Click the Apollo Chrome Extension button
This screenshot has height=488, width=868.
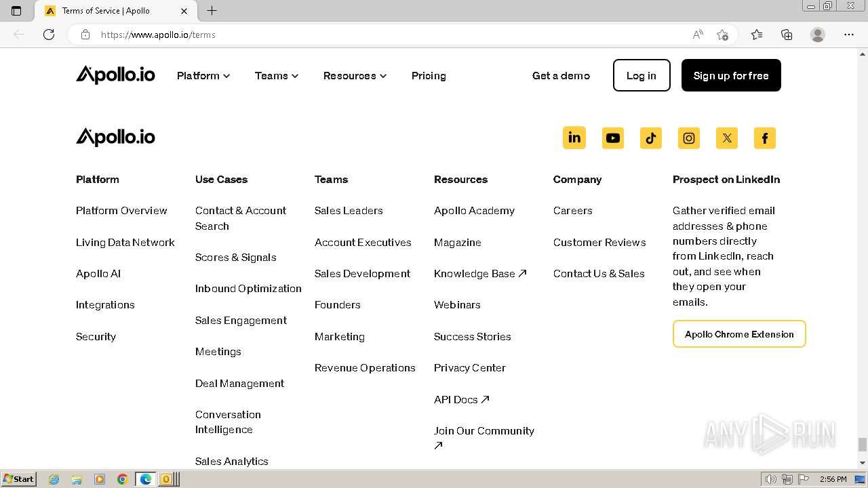pos(739,334)
